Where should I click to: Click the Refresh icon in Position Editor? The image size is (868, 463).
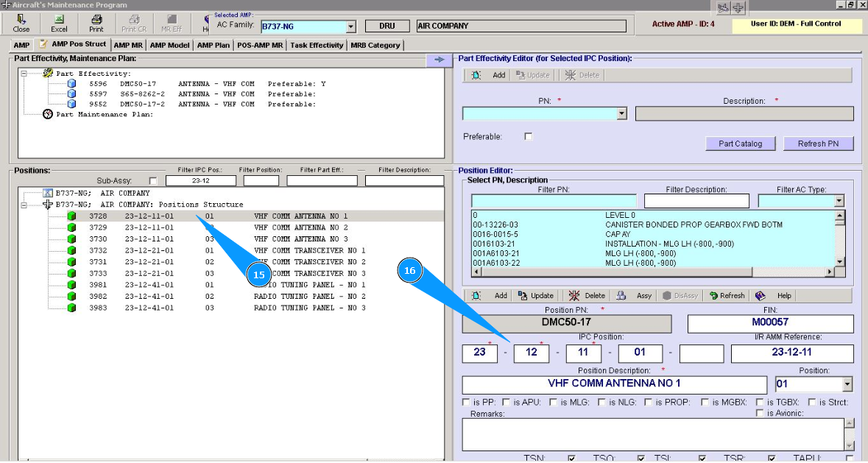coord(713,295)
